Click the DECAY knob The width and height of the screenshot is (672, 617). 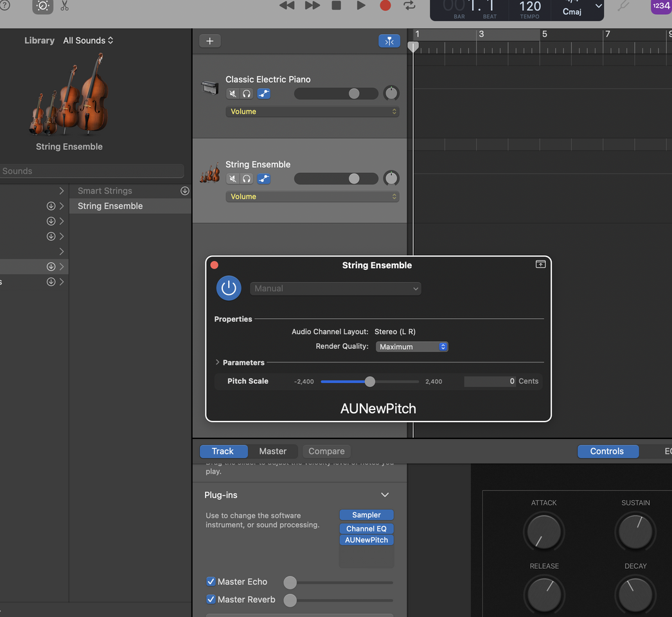[635, 596]
